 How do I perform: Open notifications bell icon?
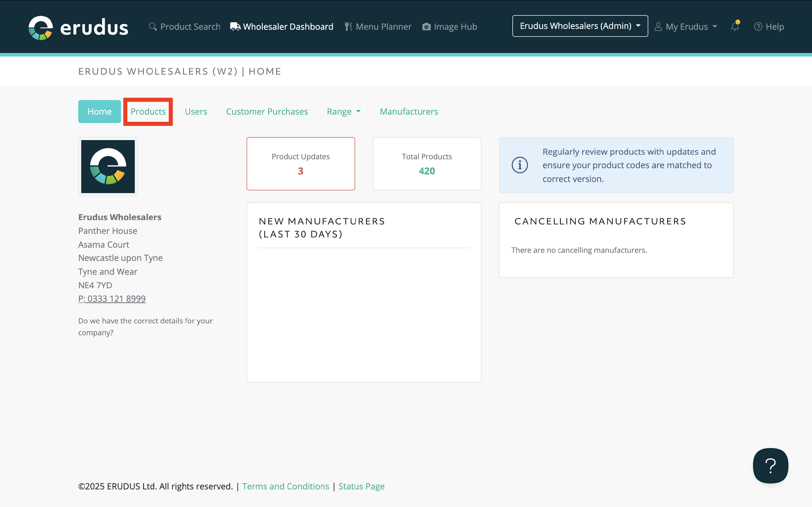735,26
